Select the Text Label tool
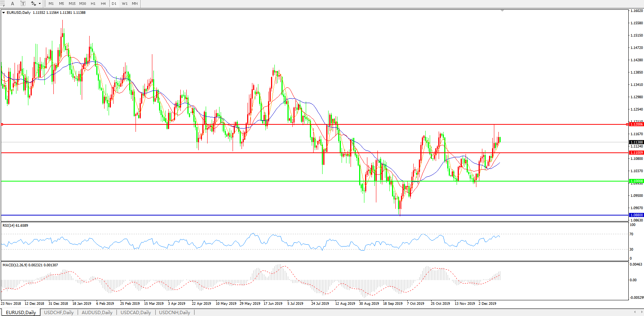644x316 pixels. (23, 4)
